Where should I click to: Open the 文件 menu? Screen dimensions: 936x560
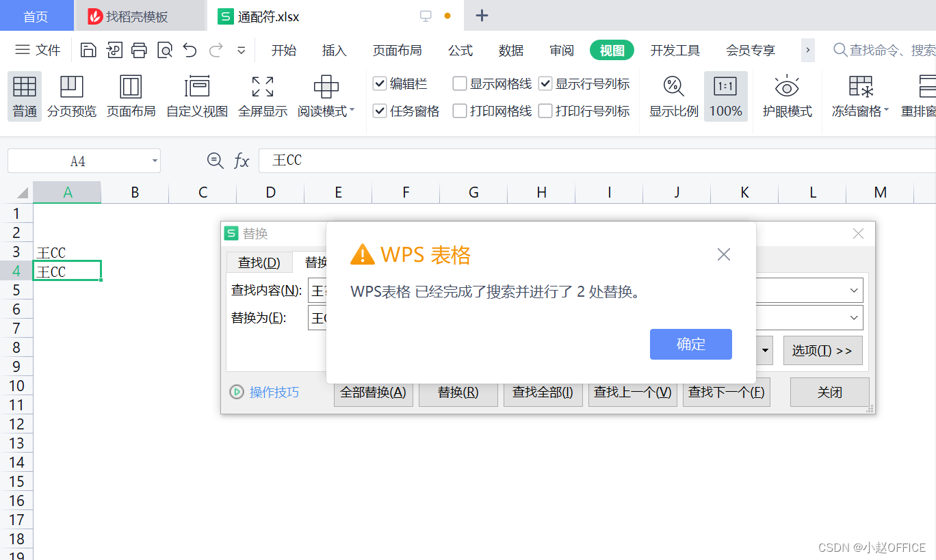[x=38, y=50]
